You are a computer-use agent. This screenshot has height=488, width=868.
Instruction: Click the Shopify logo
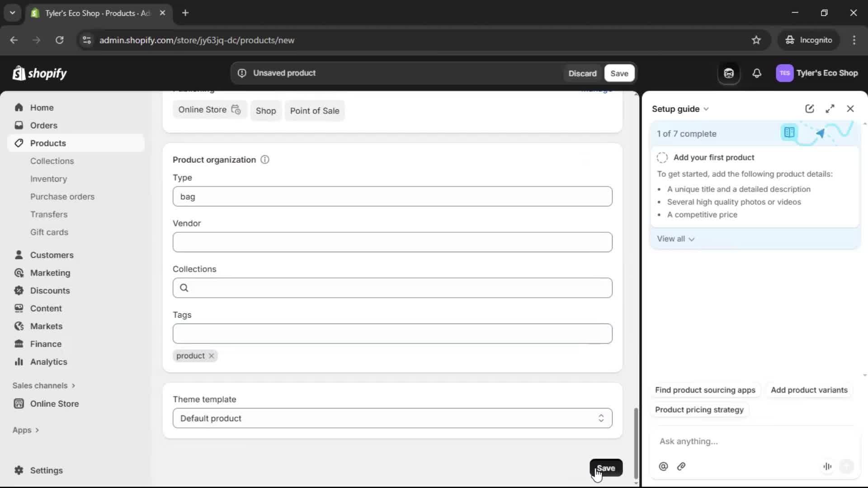coord(40,73)
